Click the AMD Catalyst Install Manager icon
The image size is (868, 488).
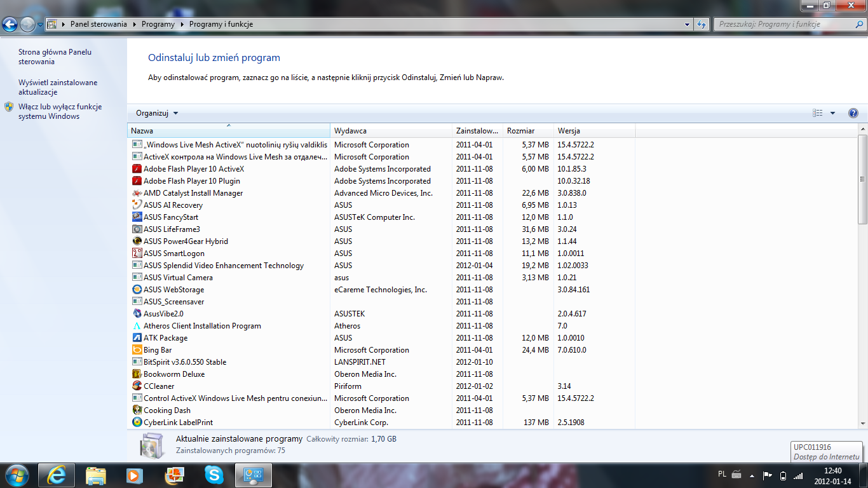(137, 193)
